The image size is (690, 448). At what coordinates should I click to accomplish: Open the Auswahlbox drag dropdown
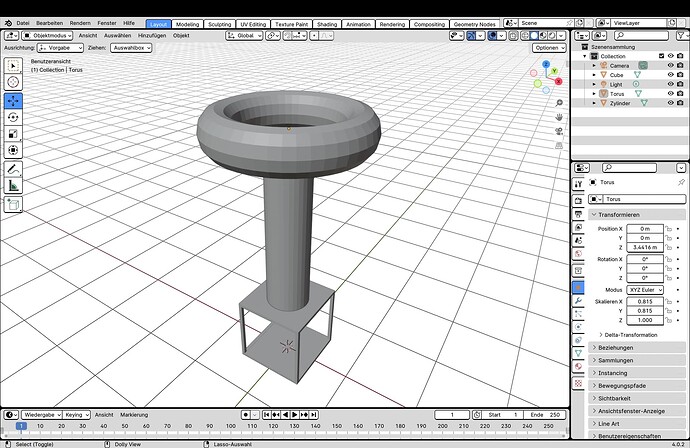click(x=131, y=48)
